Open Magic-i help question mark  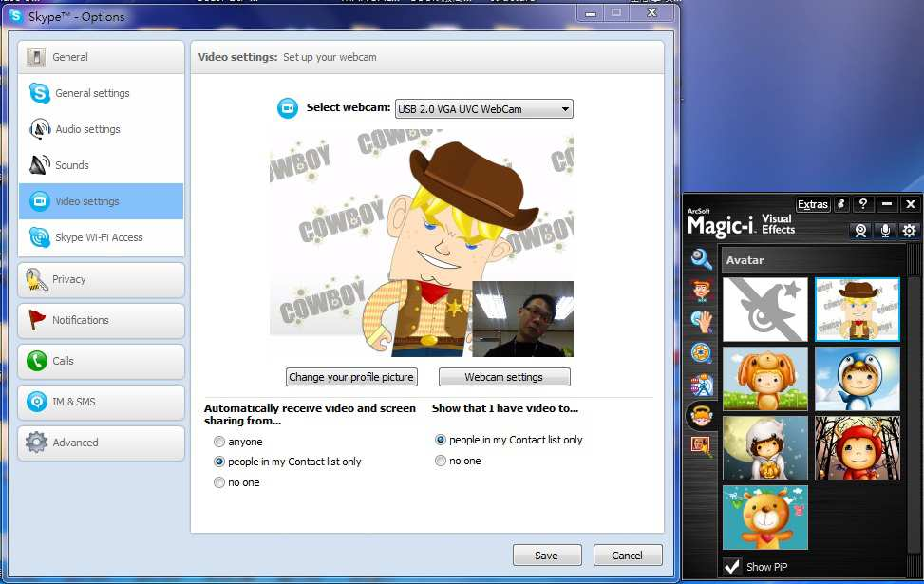pos(863,204)
